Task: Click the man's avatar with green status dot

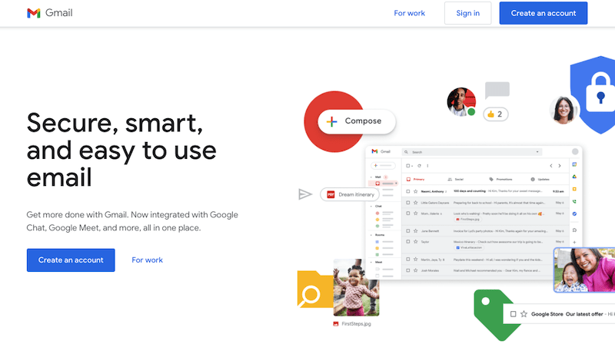Action: [x=461, y=101]
